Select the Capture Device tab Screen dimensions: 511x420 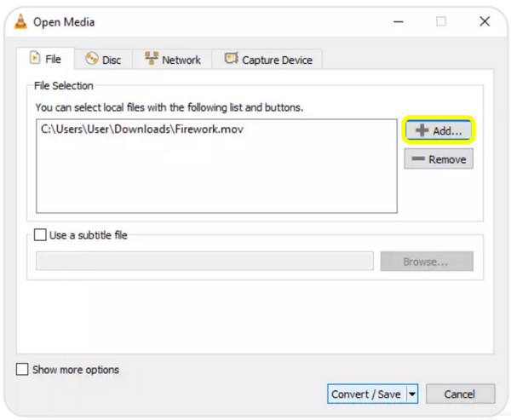tap(268, 60)
